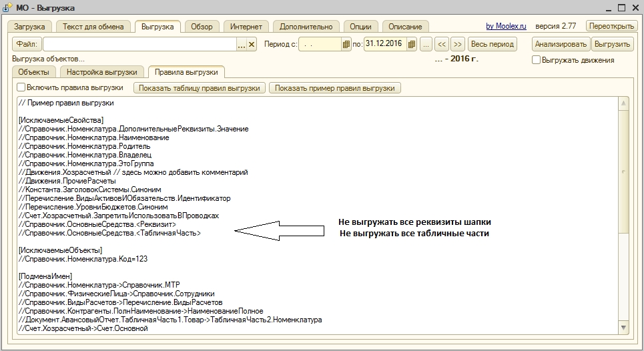The width and height of the screenshot is (644, 351).
Task: Click line //Справочник.Номенклатура.Наименование
Action: coord(94,137)
